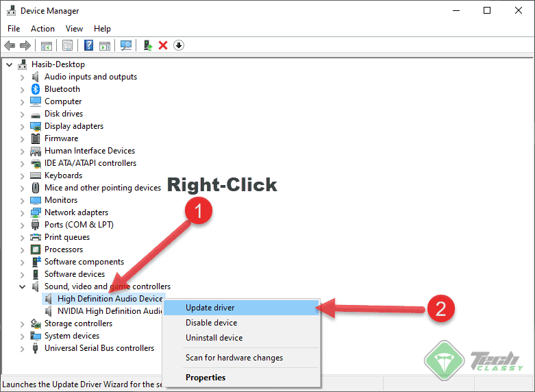The width and height of the screenshot is (535, 392).
Task: Select Uninstall device in context menu
Action: (x=214, y=338)
